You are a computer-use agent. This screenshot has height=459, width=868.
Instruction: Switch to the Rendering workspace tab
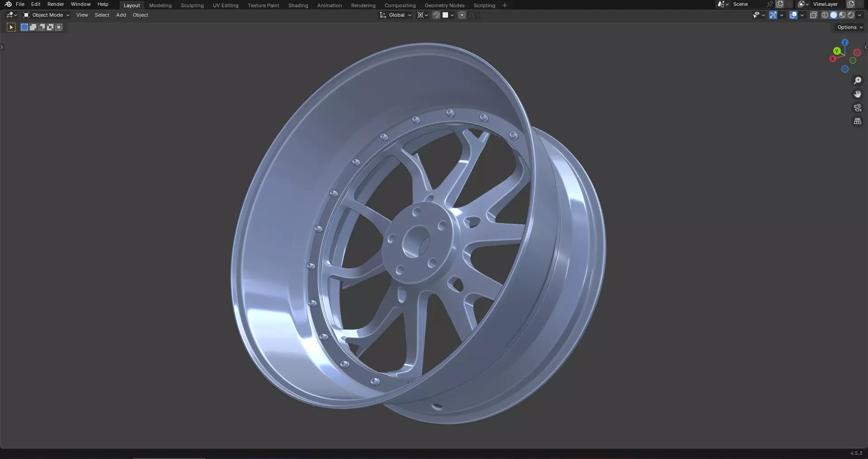point(363,5)
